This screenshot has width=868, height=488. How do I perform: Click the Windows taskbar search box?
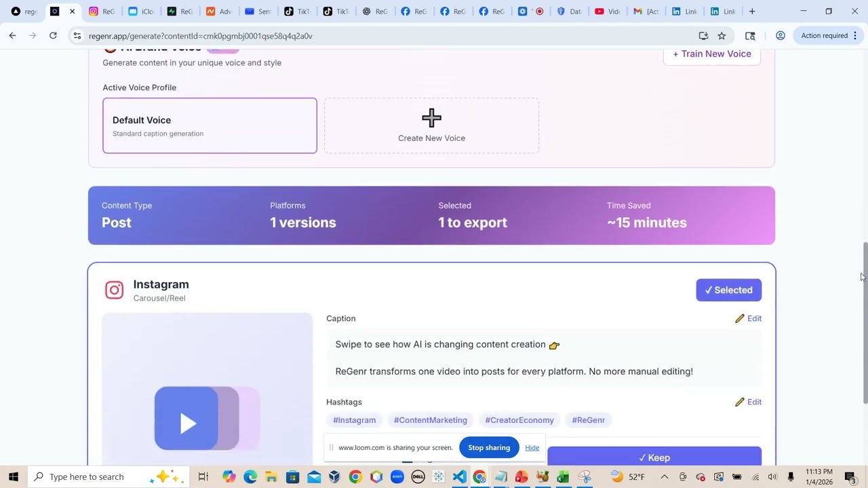[x=109, y=476]
